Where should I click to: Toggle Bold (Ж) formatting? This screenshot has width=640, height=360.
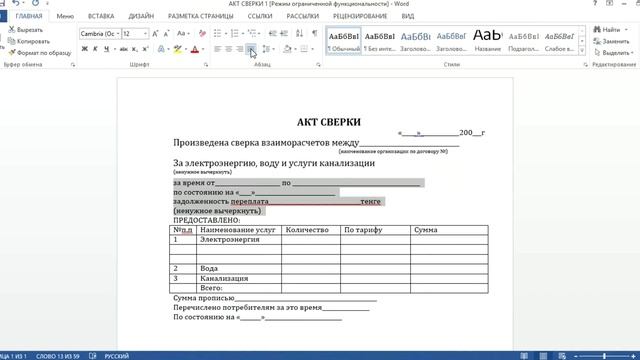pyautogui.click(x=84, y=49)
